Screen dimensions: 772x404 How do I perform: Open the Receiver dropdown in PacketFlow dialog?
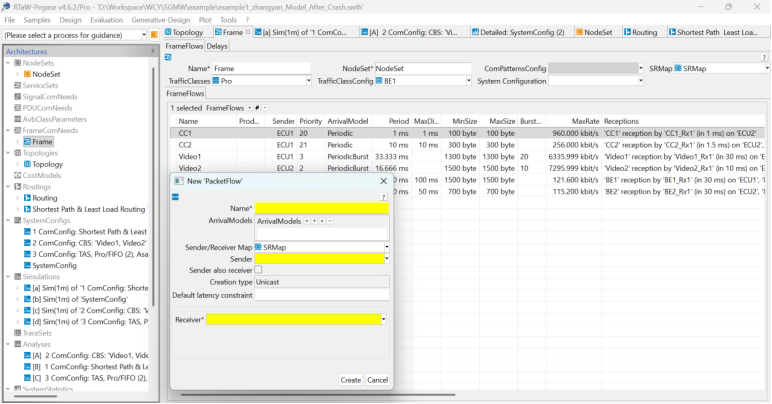(x=385, y=320)
